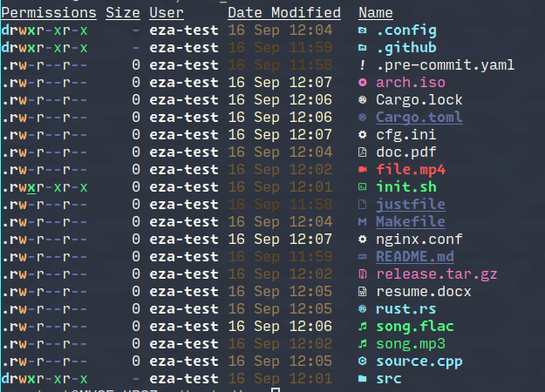Click the M icon beside Makefile
The width and height of the screenshot is (545, 392).
[363, 222]
